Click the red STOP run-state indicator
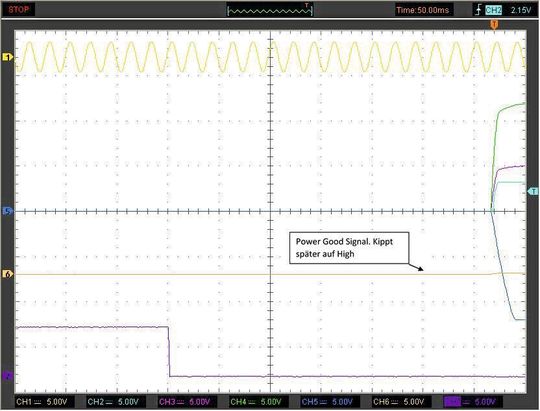Viewport: 540px width, 411px height. 19,9
